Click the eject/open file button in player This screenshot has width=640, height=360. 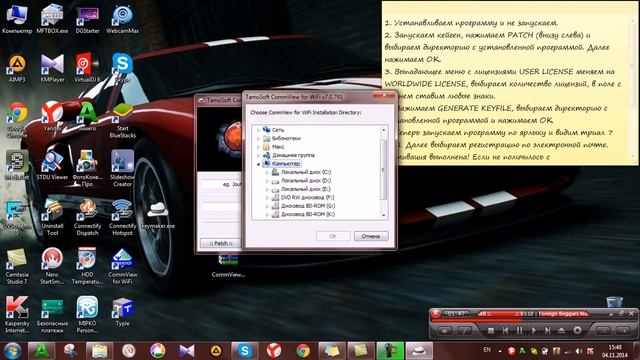coord(562,330)
